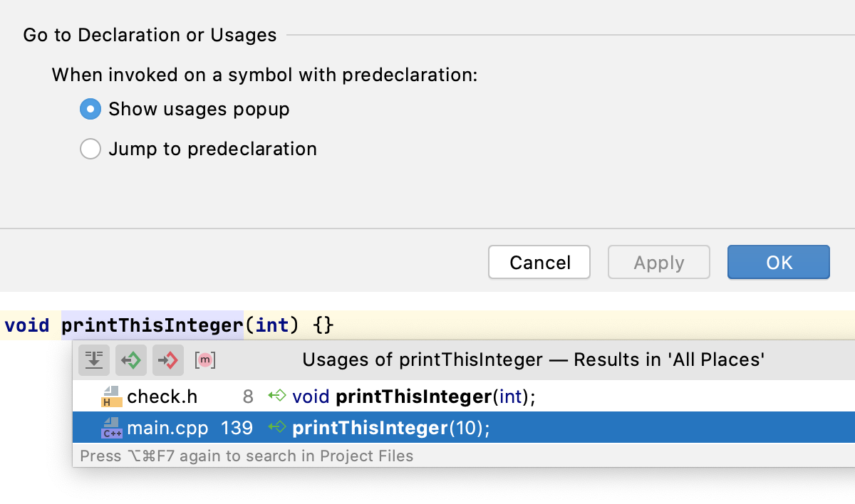Viewport: 855px width, 504px height.
Task: Click 'void printThisInteger(int);' declaration result
Action: (413, 397)
